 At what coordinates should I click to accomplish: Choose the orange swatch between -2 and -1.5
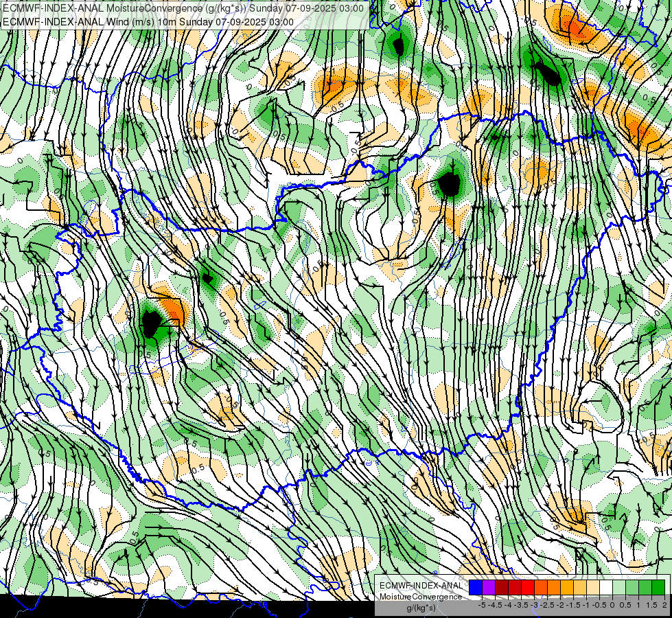554,587
